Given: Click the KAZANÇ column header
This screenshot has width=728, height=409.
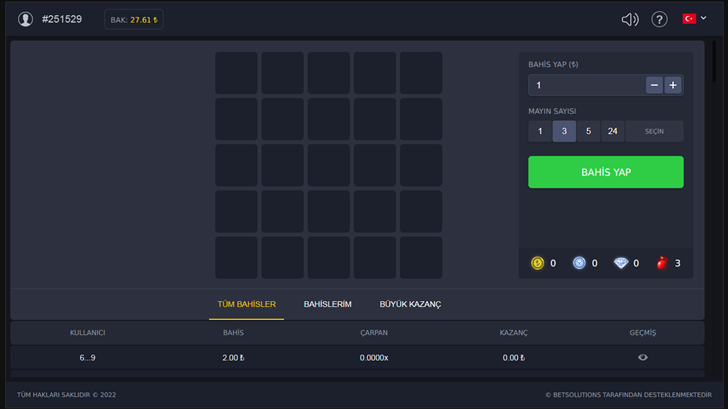Looking at the screenshot, I should coord(514,332).
